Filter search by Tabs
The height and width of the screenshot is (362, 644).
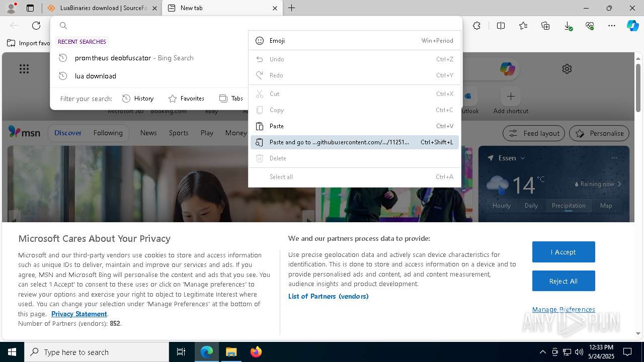[231, 99]
